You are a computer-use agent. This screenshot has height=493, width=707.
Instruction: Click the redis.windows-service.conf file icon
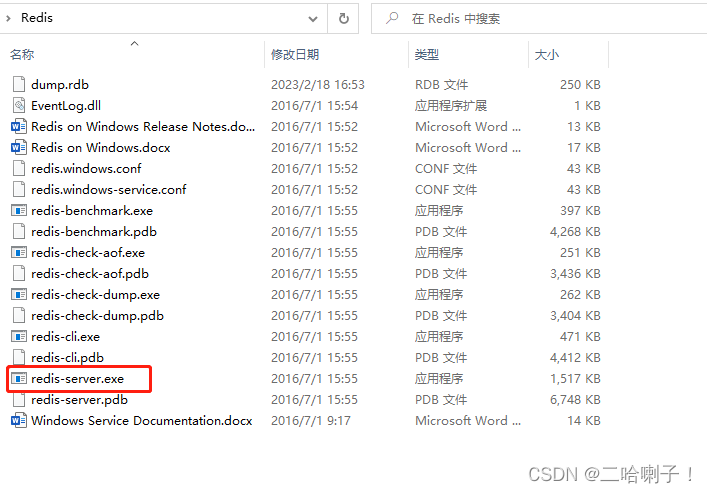(x=18, y=189)
